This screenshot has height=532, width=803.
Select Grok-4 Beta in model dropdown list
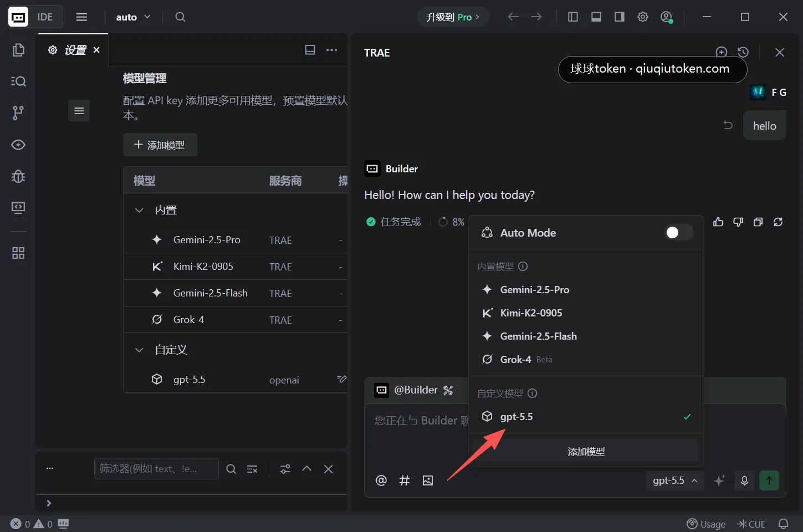586,360
